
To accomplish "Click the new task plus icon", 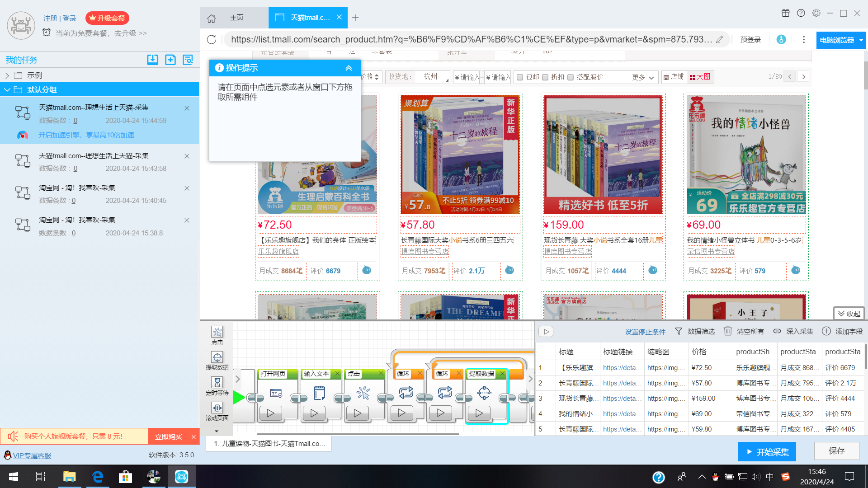I will [x=170, y=60].
